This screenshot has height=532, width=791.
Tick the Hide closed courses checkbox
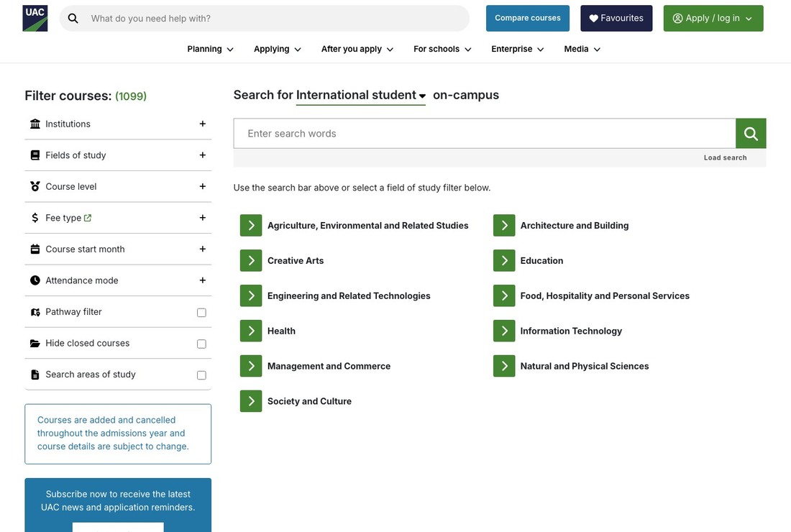tap(202, 344)
